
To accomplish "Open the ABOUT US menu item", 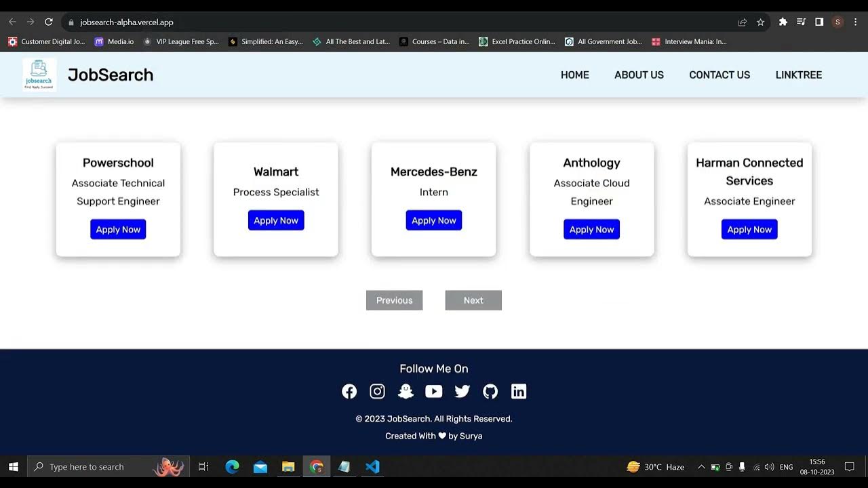I will click(x=639, y=75).
